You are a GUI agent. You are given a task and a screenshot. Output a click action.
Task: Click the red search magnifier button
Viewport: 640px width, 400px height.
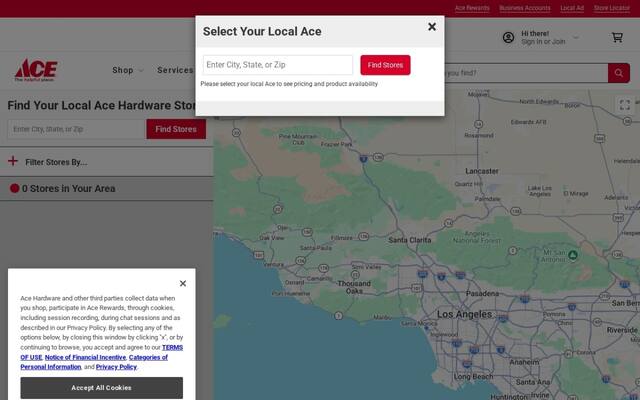619,73
